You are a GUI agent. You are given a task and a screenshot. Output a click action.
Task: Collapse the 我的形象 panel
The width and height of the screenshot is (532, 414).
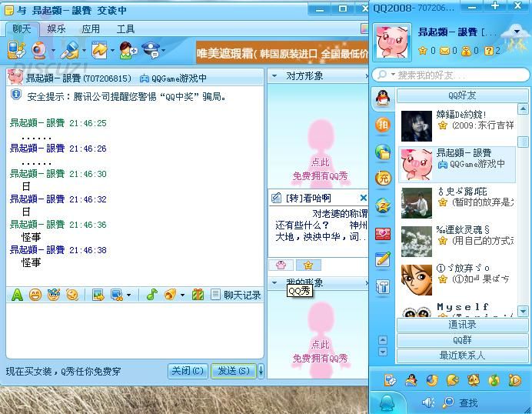pyautogui.click(x=274, y=282)
